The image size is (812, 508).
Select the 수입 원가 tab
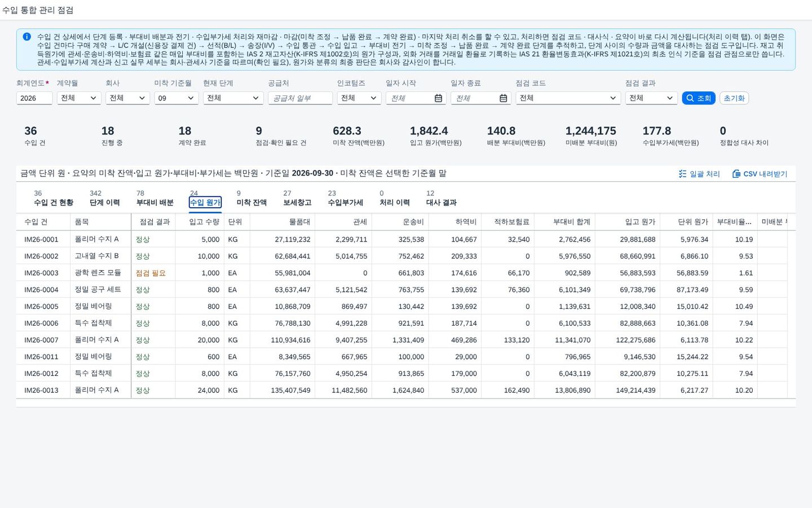(x=205, y=198)
